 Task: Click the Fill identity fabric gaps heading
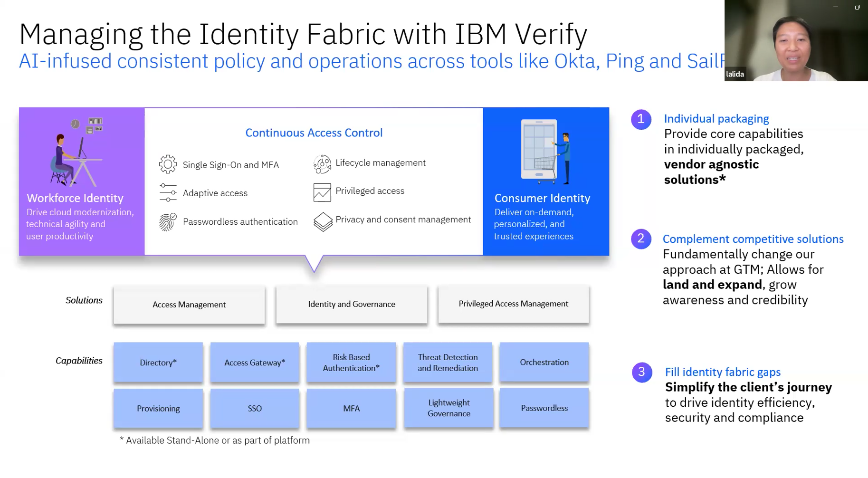[x=723, y=372]
